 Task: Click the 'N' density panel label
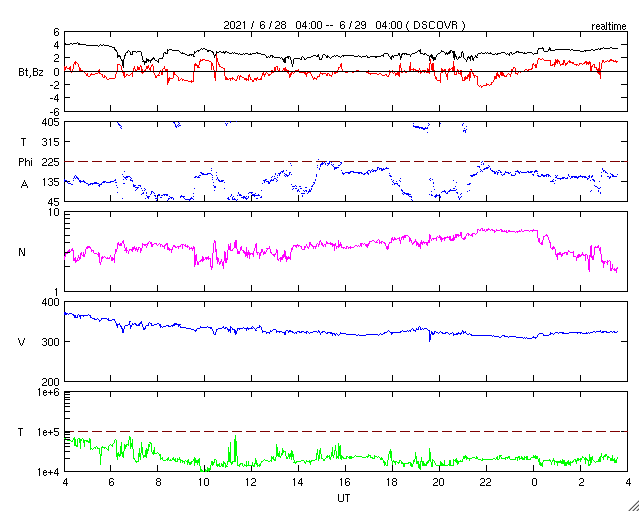point(22,252)
